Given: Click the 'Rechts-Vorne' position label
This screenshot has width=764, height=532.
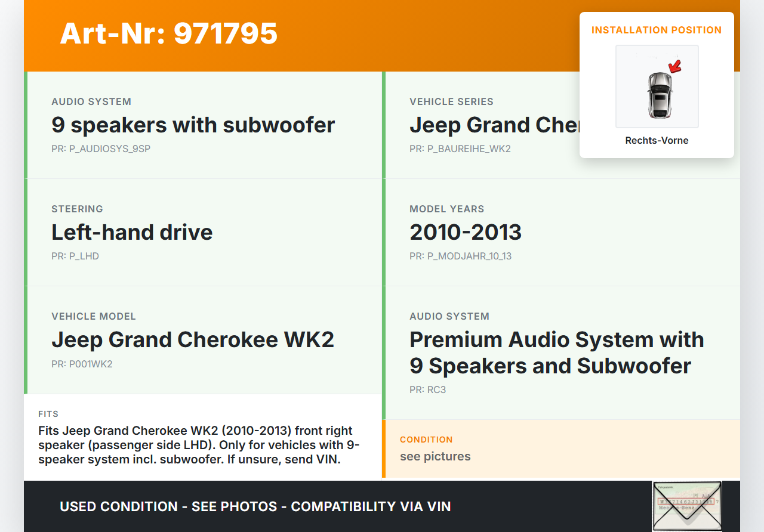Looking at the screenshot, I should coord(657,141).
